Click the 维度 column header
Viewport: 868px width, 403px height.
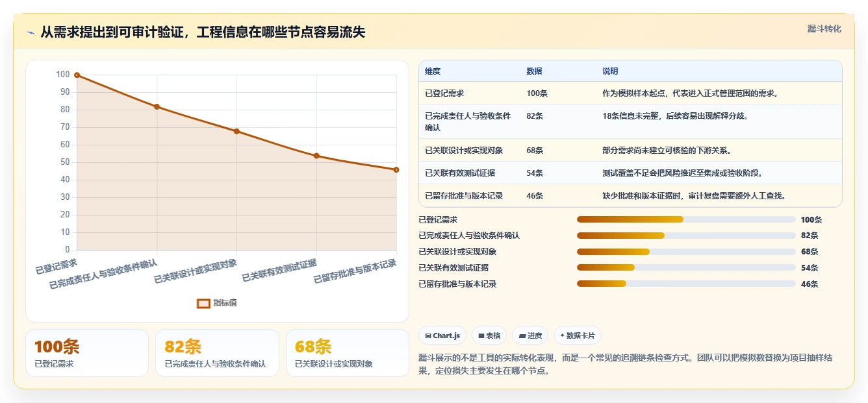tap(433, 71)
